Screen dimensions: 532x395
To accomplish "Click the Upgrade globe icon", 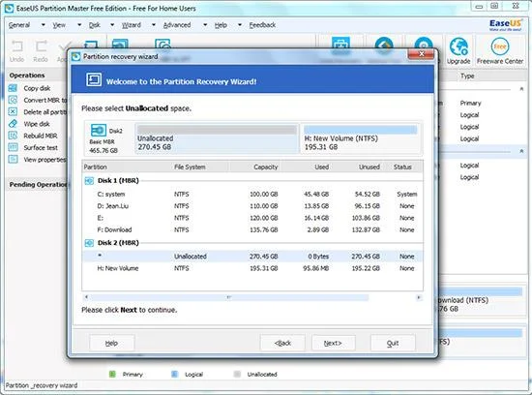I will (458, 46).
